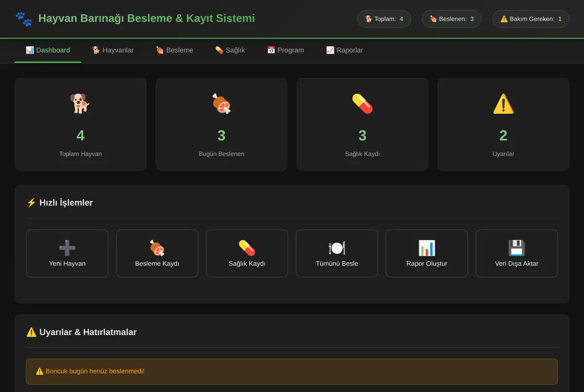Click the pill icon above Sağlık Kaydı count
Image resolution: width=584 pixels, height=392 pixels.
[363, 104]
